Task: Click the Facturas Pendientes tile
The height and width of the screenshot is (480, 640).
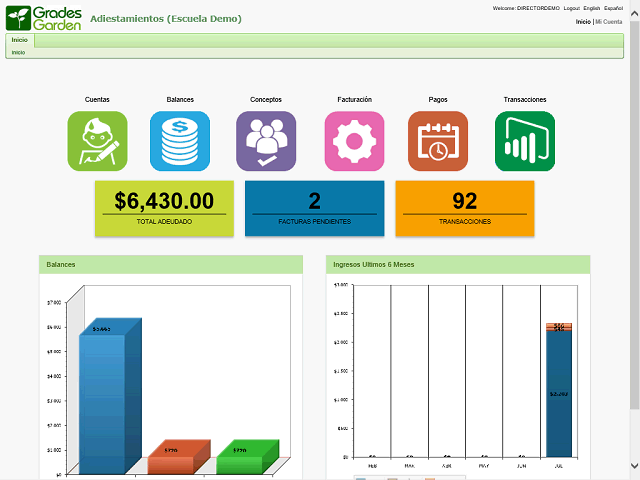Action: [315, 208]
